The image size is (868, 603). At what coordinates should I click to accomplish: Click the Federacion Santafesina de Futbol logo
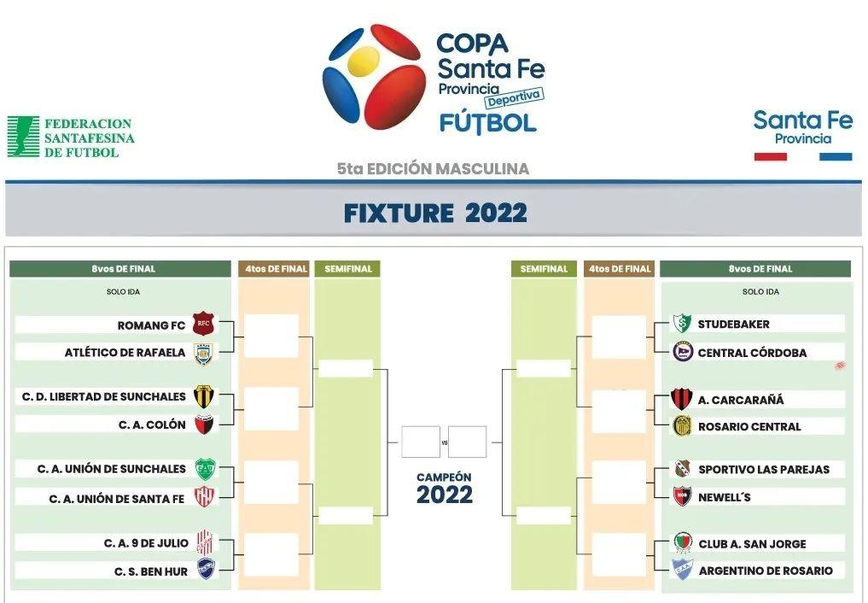click(x=71, y=138)
